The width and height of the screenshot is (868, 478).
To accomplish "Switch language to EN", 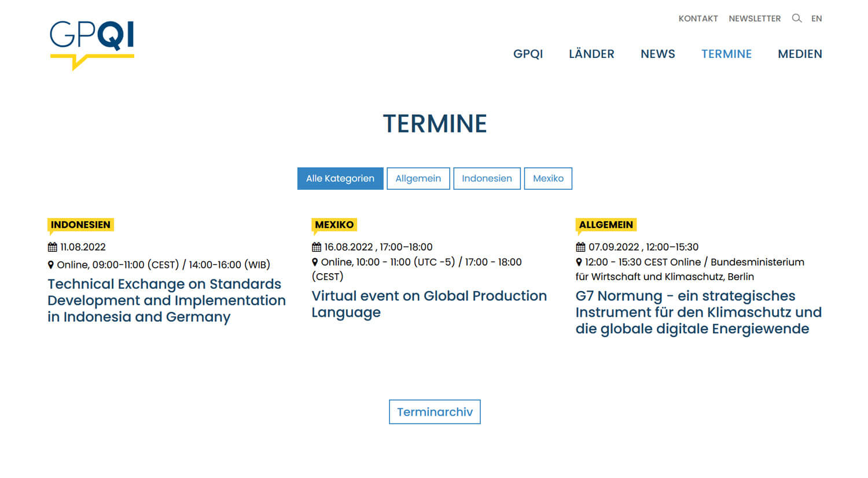I will (x=816, y=19).
